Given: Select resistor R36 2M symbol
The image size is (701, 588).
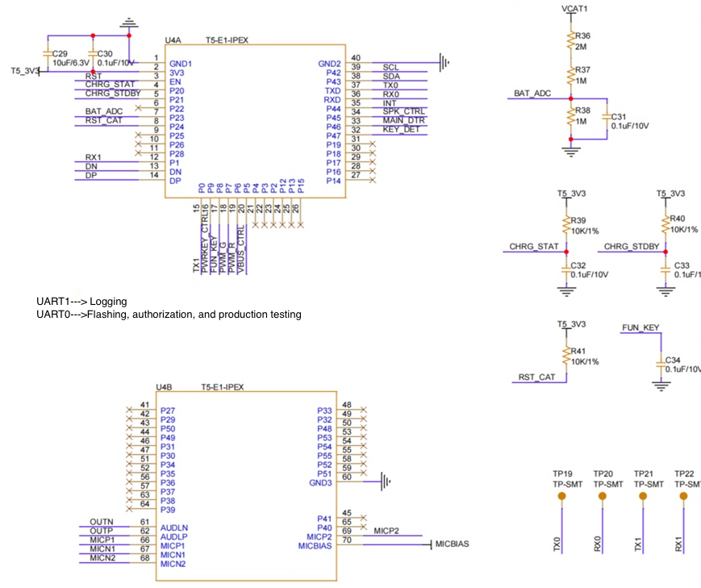Looking at the screenshot, I should [x=571, y=41].
